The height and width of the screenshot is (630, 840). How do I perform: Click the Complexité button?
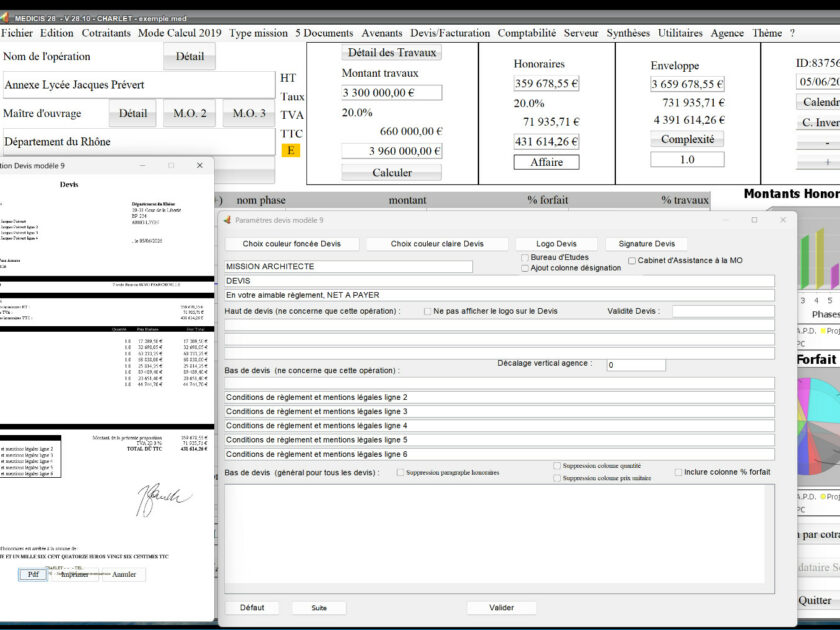(687, 139)
